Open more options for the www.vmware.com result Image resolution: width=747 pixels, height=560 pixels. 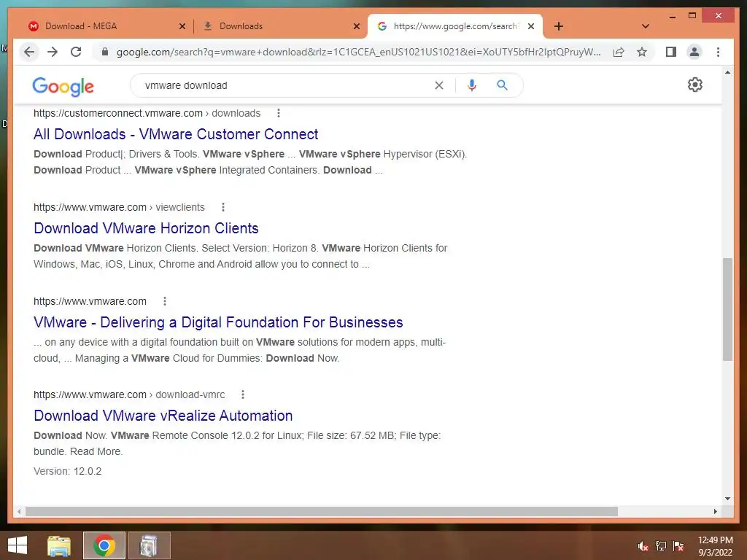point(165,301)
